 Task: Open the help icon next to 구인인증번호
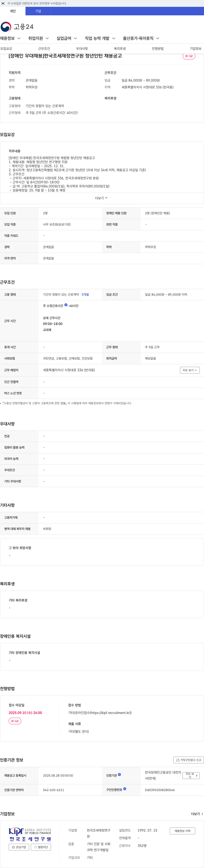125,789
